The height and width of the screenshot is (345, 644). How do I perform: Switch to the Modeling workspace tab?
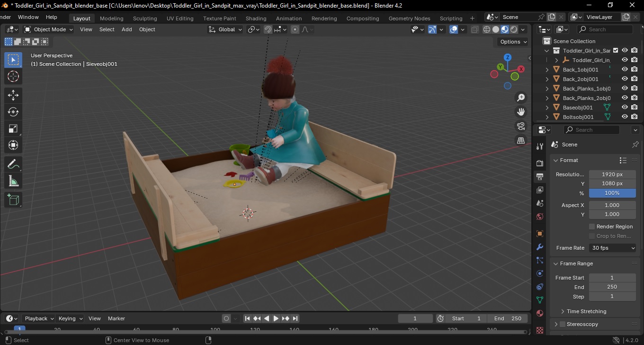pos(111,18)
